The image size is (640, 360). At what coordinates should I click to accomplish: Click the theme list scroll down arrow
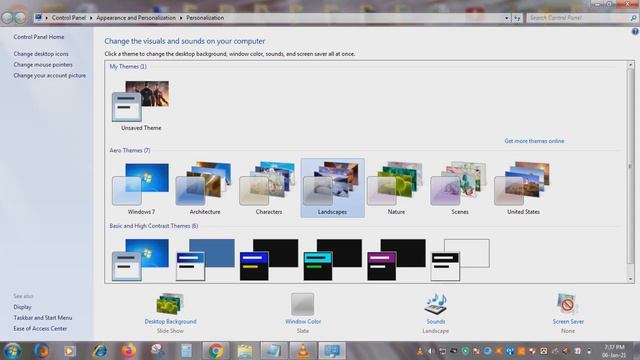click(630, 279)
